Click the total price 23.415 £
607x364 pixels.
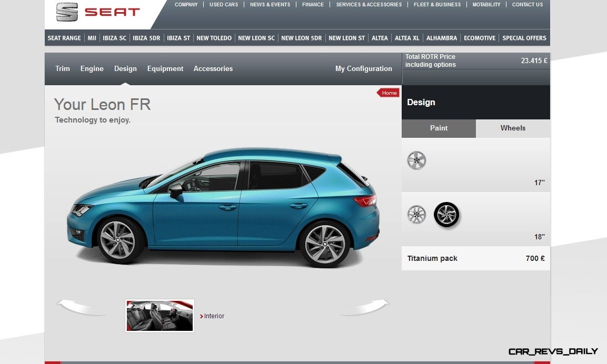click(534, 60)
